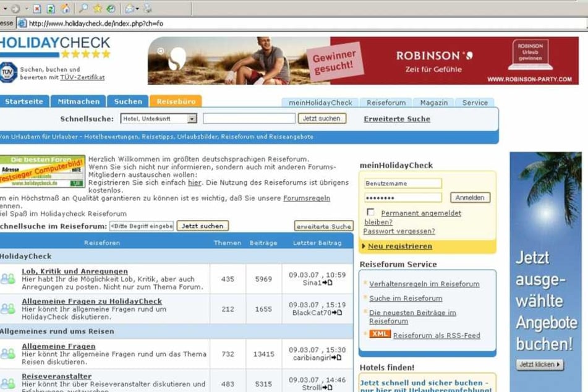Click Jetzt klicken button on palm ad

coord(540,364)
